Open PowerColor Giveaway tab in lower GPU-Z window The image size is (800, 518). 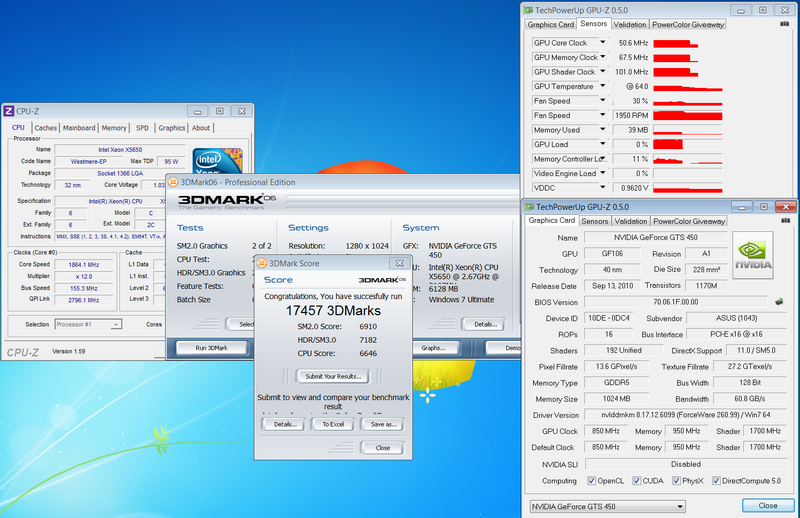(689, 221)
